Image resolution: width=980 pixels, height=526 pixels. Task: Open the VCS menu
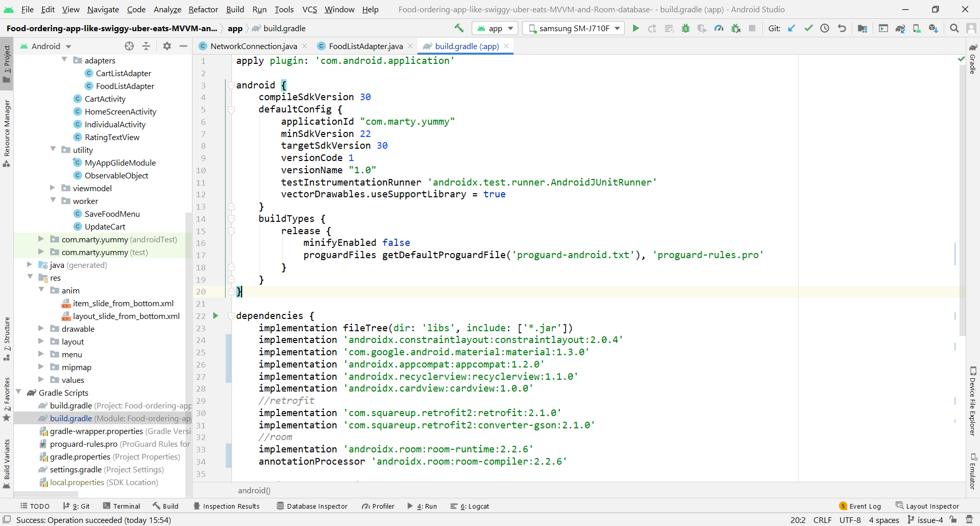point(310,9)
